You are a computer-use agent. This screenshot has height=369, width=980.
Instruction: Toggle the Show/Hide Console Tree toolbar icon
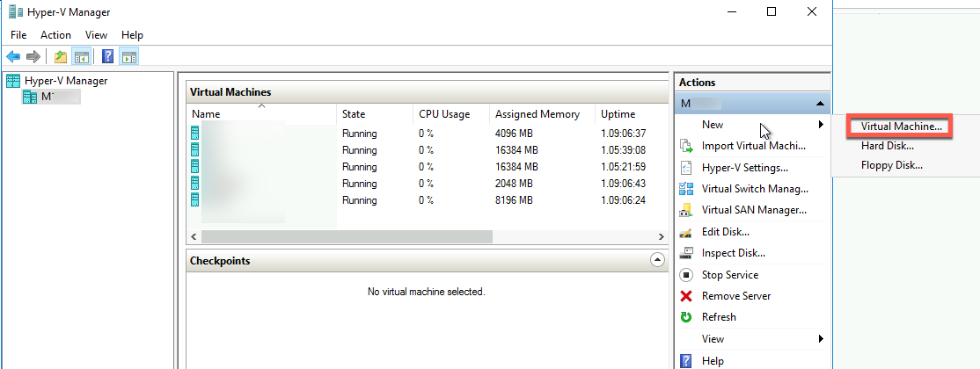81,57
